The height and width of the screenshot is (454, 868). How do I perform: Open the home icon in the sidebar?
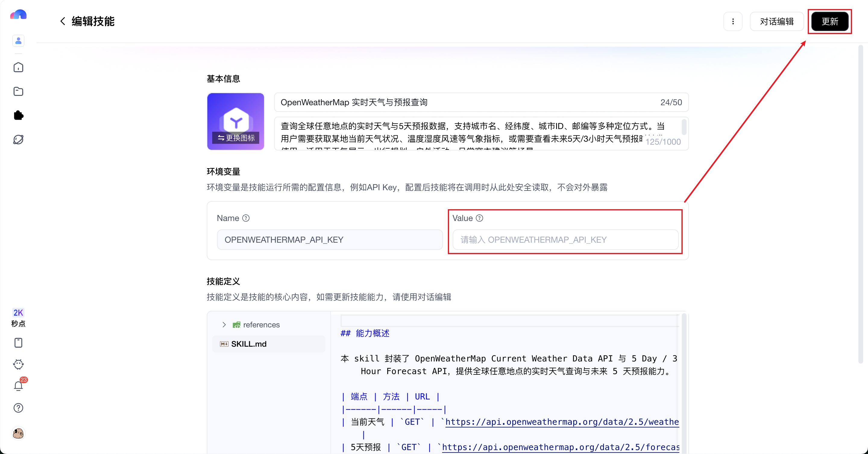click(18, 68)
